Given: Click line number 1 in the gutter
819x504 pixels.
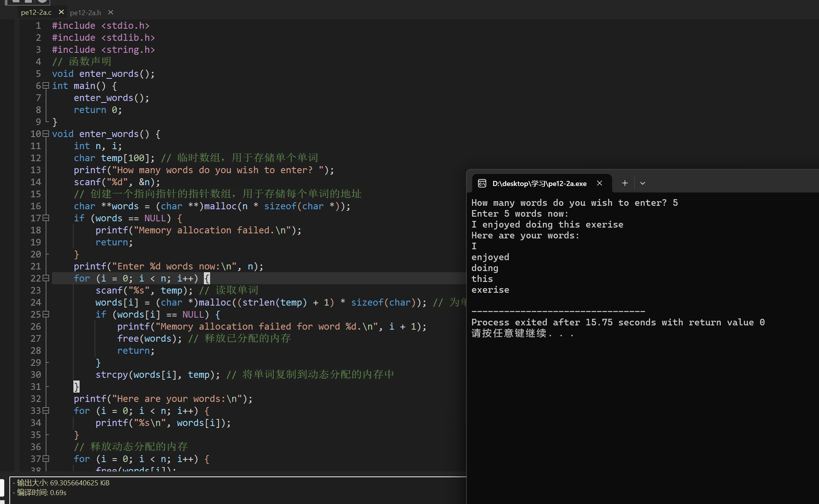Looking at the screenshot, I should pyautogui.click(x=38, y=26).
